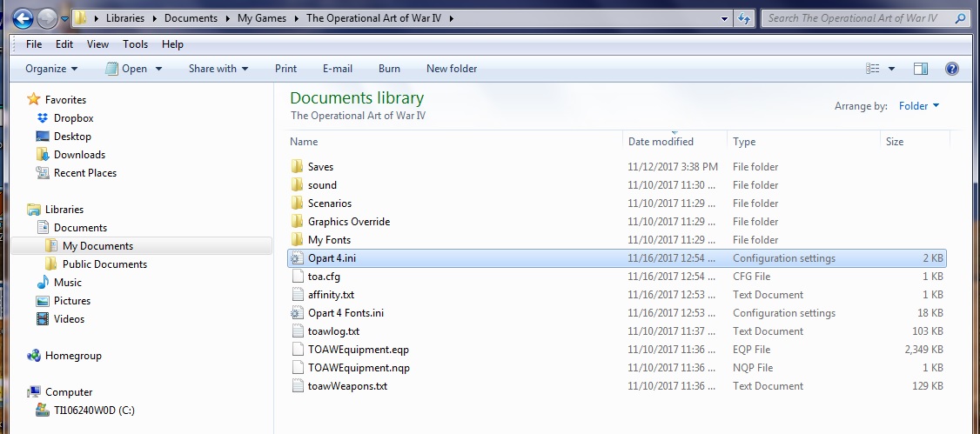Image resolution: width=980 pixels, height=434 pixels.
Task: Open the Organize dropdown menu
Action: tap(51, 69)
